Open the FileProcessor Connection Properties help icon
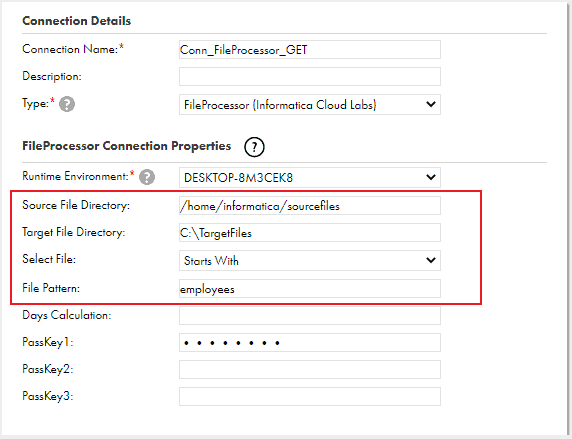572x439 pixels. point(254,147)
